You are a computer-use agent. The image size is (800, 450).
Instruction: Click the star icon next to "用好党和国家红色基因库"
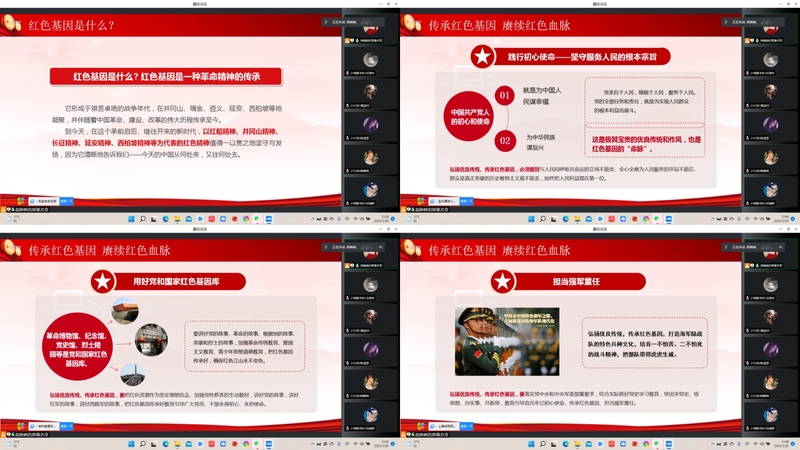point(101,281)
